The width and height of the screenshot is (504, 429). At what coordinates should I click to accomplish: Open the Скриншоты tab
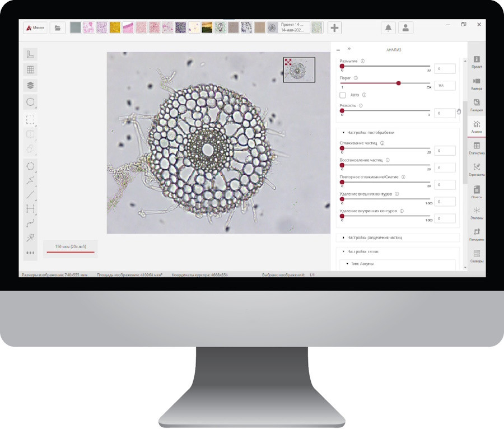477,170
